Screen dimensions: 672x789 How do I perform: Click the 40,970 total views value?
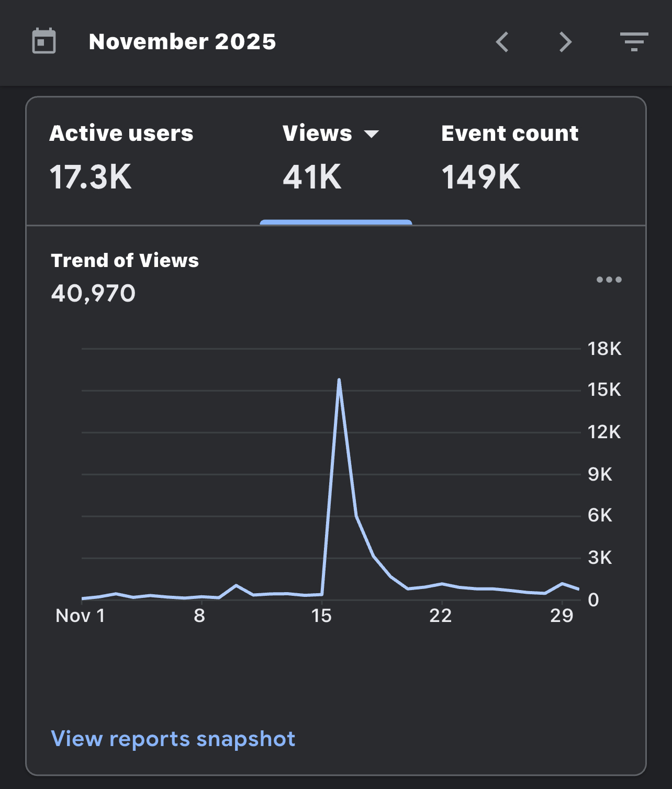pyautogui.click(x=93, y=293)
